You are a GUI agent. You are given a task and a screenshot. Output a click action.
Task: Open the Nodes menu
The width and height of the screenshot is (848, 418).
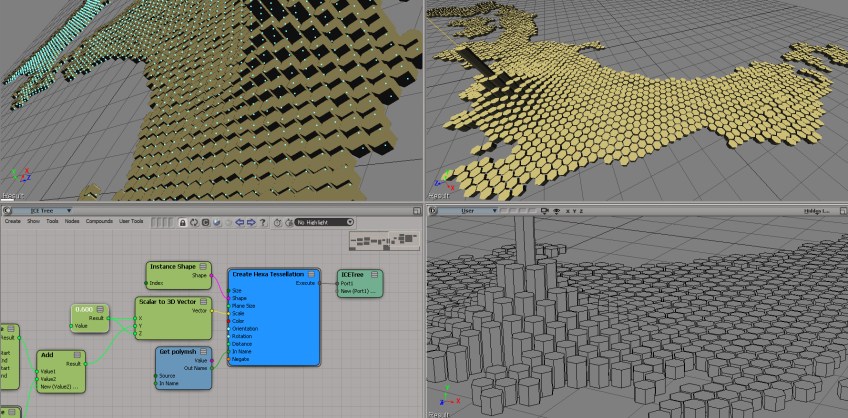pos(71,221)
